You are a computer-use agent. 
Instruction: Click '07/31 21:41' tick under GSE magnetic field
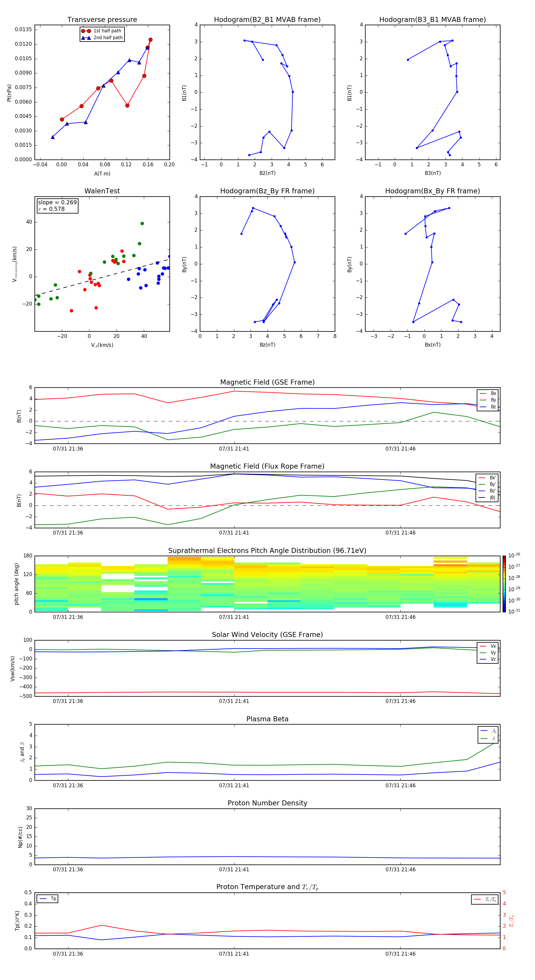[x=234, y=449]
